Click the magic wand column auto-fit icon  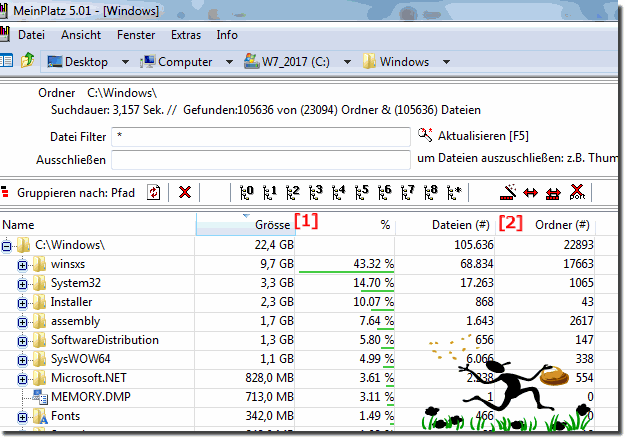[x=508, y=192]
